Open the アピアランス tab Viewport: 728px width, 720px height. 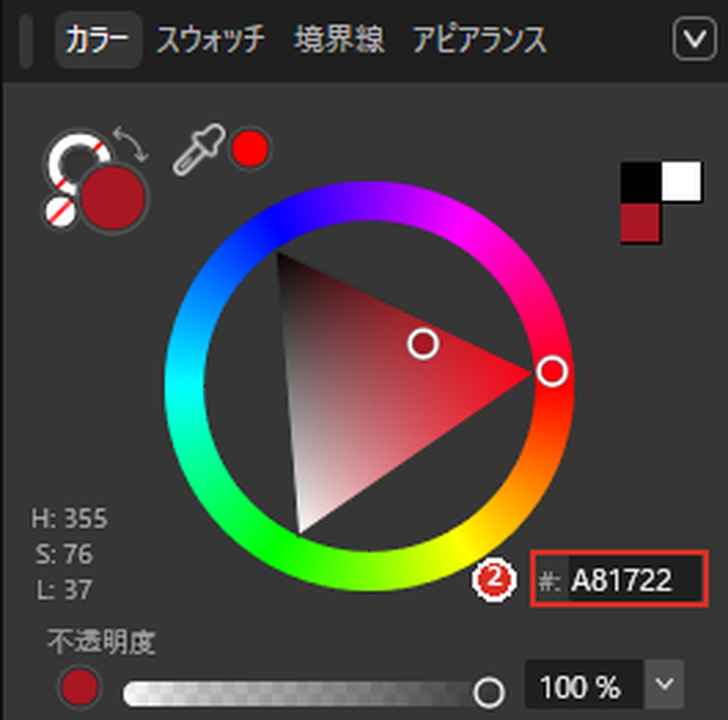click(480, 40)
